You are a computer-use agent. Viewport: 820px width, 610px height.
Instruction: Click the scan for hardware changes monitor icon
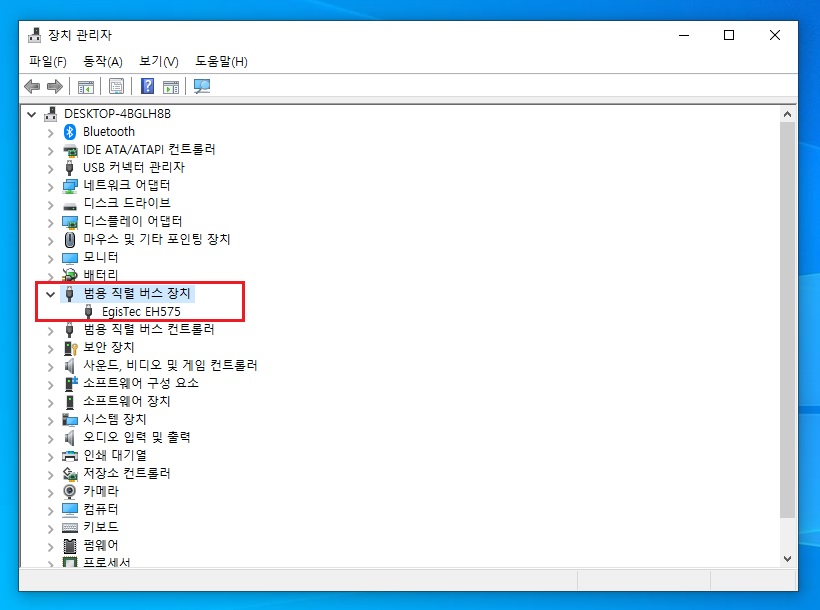click(x=202, y=86)
